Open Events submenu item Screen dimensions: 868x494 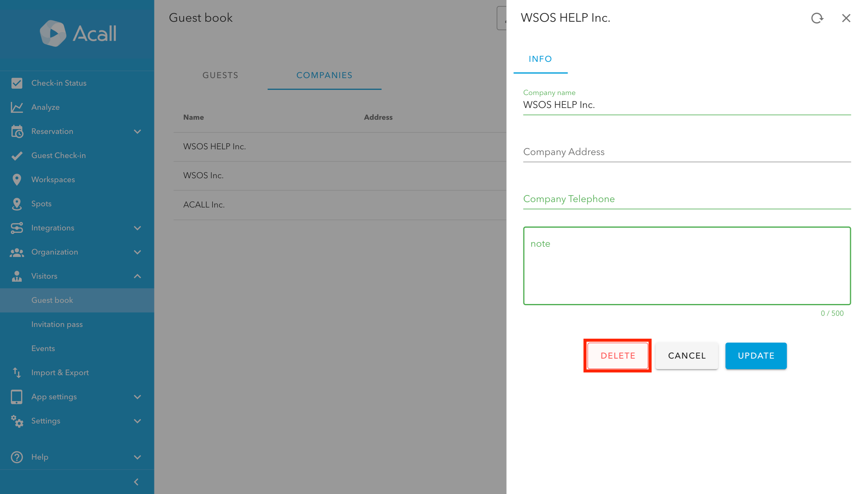pyautogui.click(x=77, y=348)
